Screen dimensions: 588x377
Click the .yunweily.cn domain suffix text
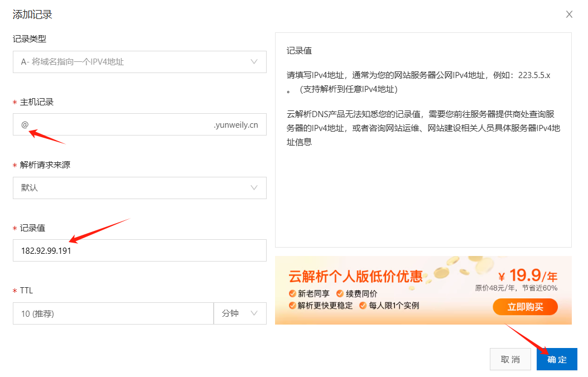click(x=236, y=125)
